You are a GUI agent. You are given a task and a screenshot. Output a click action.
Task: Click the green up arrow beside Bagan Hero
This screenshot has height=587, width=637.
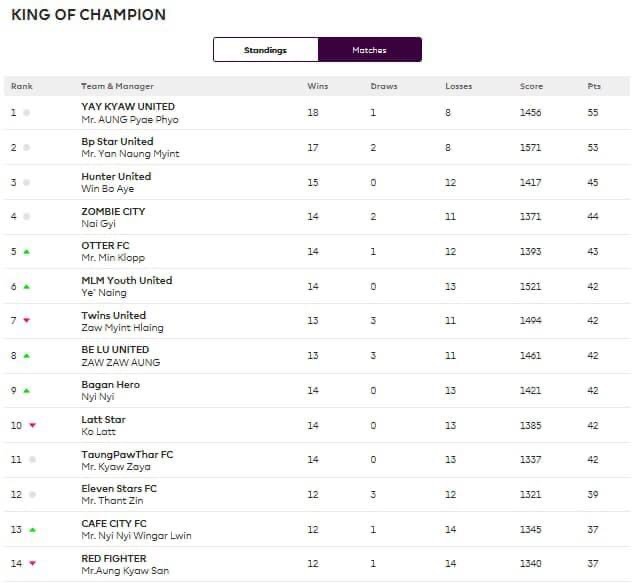click(26, 391)
